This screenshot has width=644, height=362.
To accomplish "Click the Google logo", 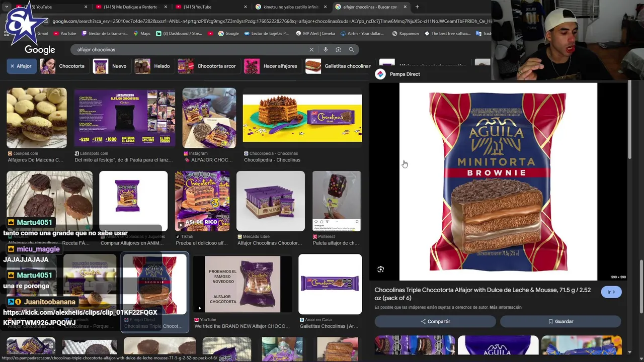I will (40, 50).
